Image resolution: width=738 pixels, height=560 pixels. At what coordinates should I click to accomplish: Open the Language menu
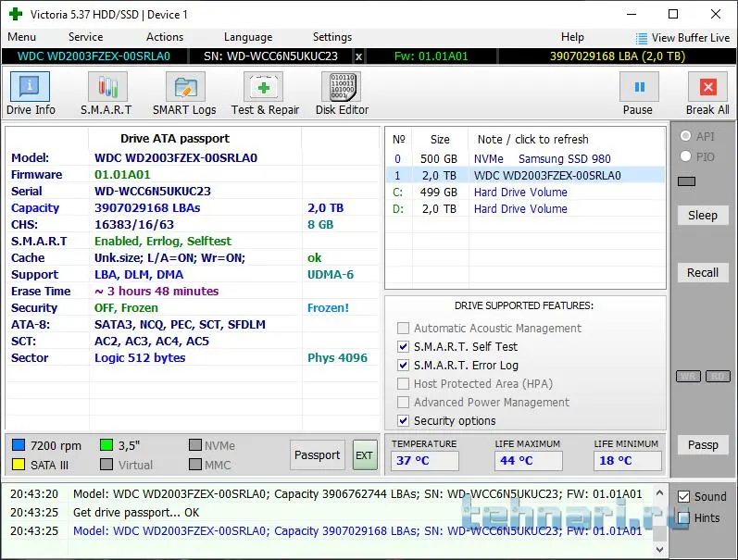(x=248, y=37)
